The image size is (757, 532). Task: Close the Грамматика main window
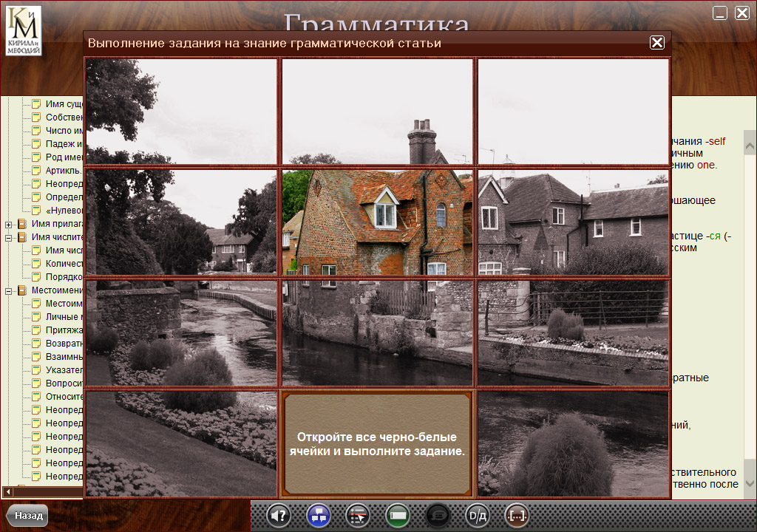point(742,13)
